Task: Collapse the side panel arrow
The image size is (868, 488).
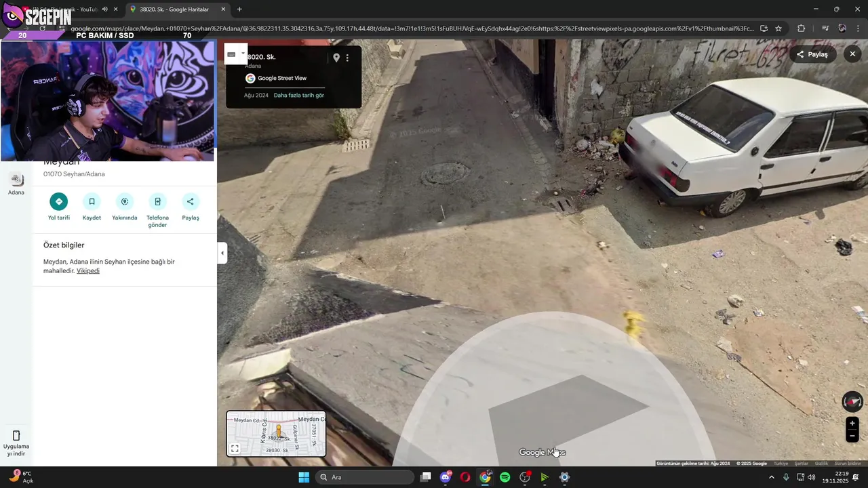Action: (222, 253)
